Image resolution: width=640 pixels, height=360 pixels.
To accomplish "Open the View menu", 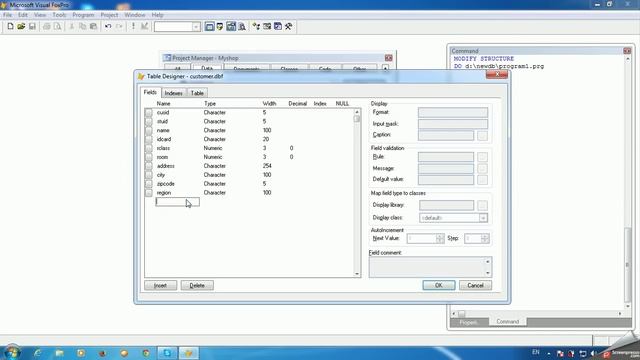I will tap(40, 15).
